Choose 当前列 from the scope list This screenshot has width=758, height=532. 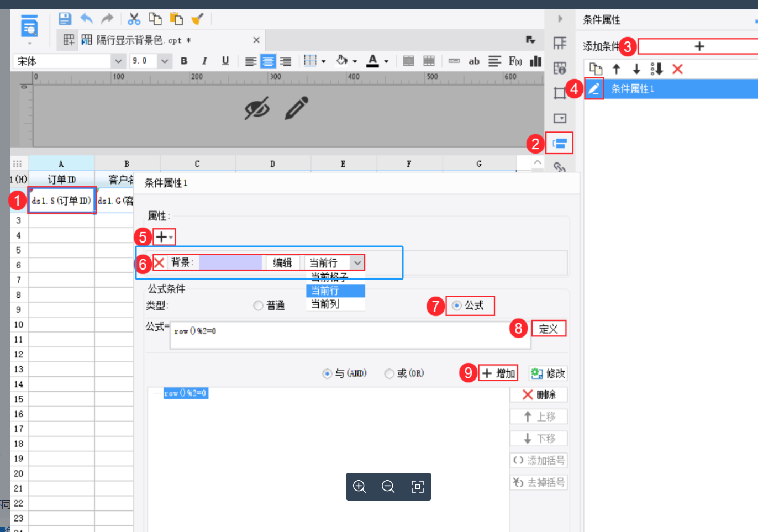[335, 304]
